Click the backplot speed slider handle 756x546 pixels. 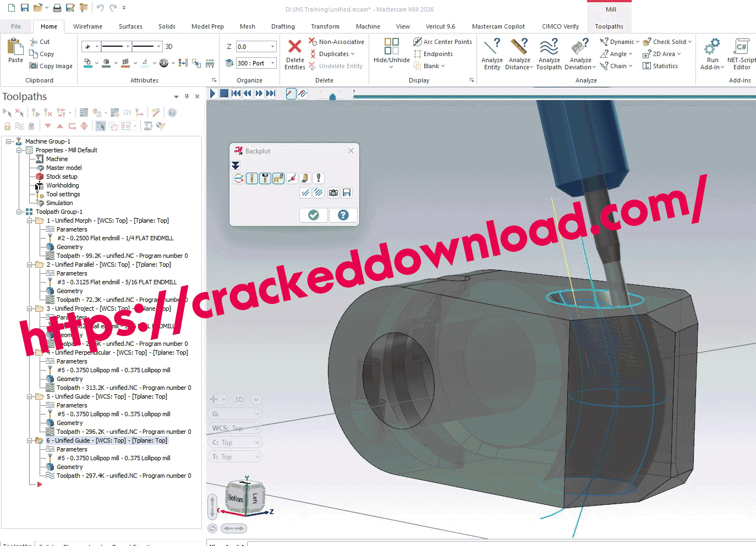click(x=332, y=97)
